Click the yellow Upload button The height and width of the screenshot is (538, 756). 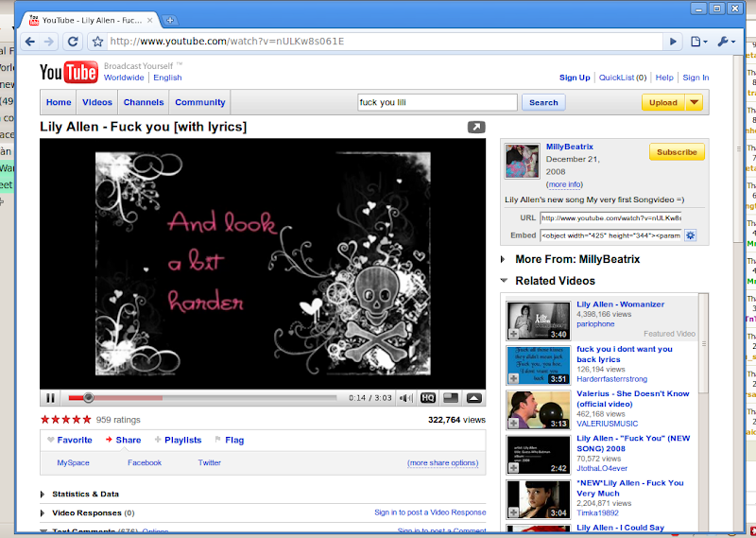[663, 102]
